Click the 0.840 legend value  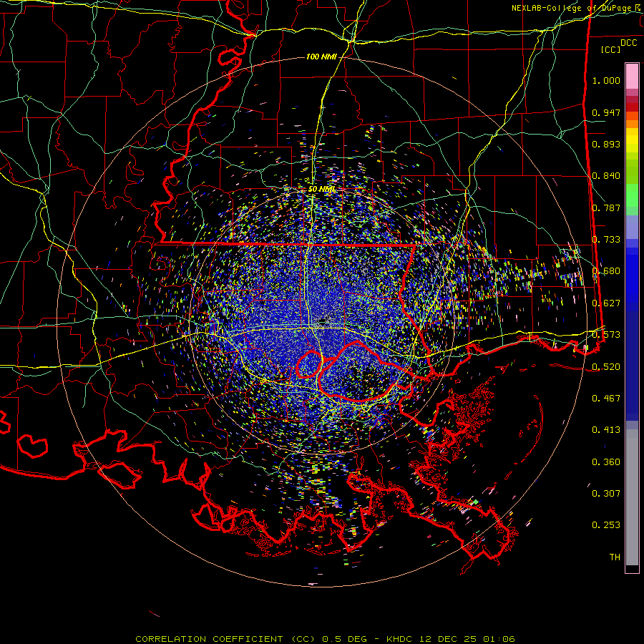pos(606,176)
